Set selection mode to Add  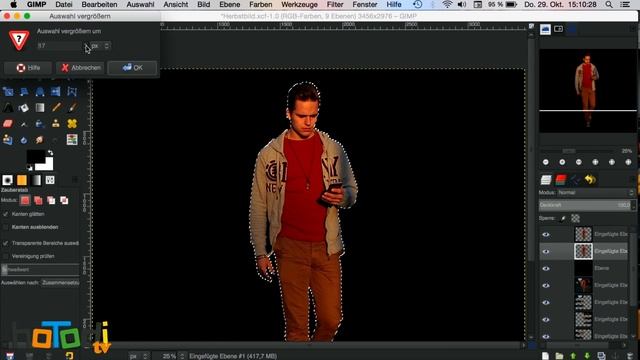[x=38, y=200]
